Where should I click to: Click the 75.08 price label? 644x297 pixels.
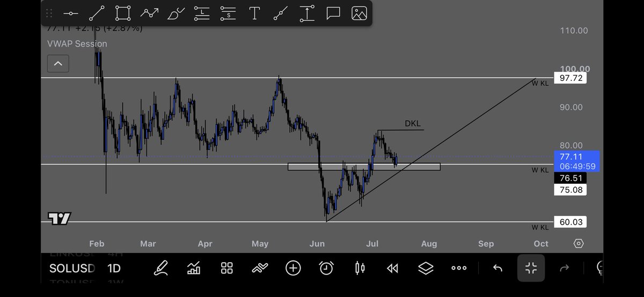(570, 190)
